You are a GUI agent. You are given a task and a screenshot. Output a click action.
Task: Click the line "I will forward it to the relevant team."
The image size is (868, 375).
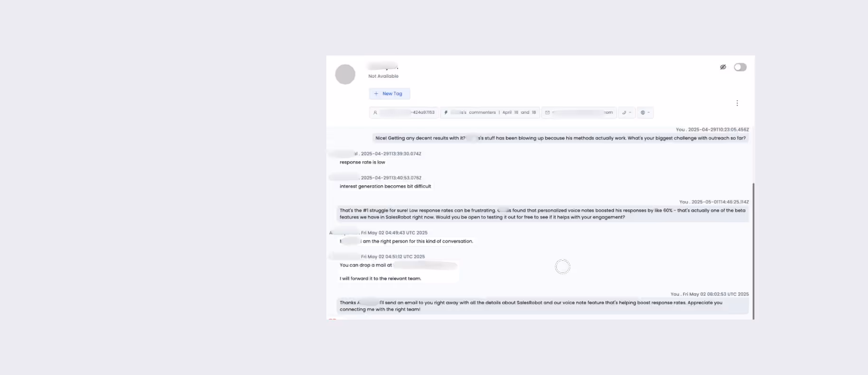coord(380,279)
